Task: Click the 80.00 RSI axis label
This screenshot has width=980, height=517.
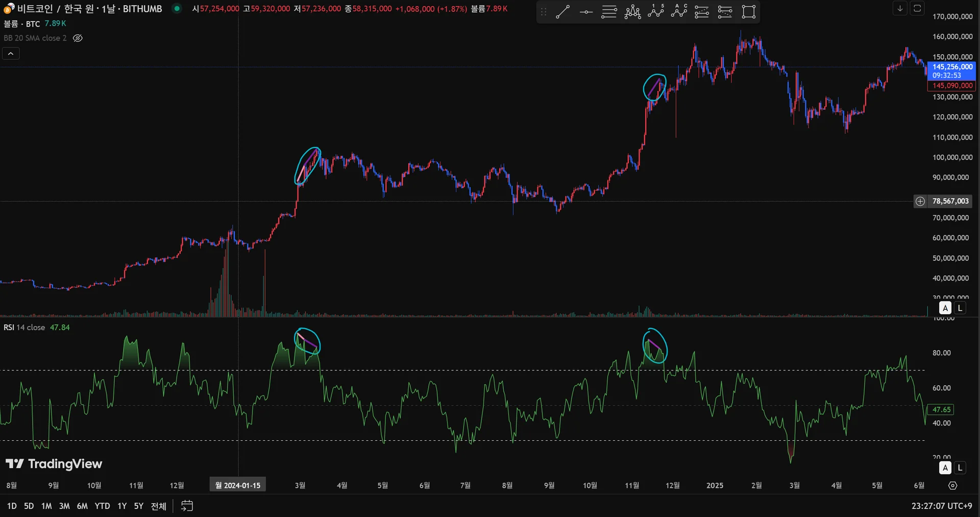Action: pyautogui.click(x=942, y=353)
